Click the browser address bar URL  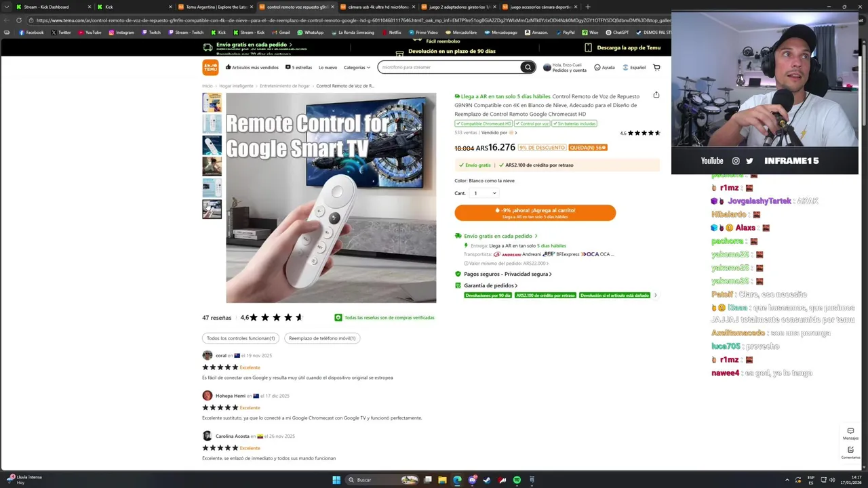click(353, 20)
